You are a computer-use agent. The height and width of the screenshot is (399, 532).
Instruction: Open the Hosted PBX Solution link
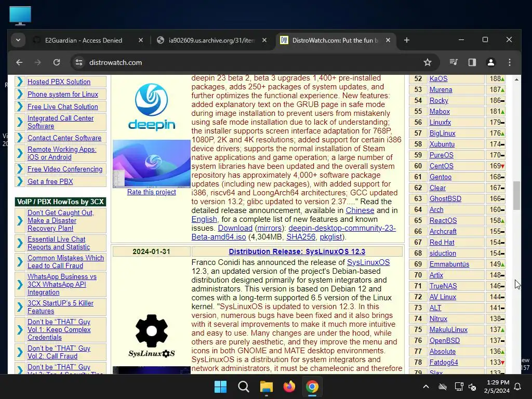(x=59, y=82)
